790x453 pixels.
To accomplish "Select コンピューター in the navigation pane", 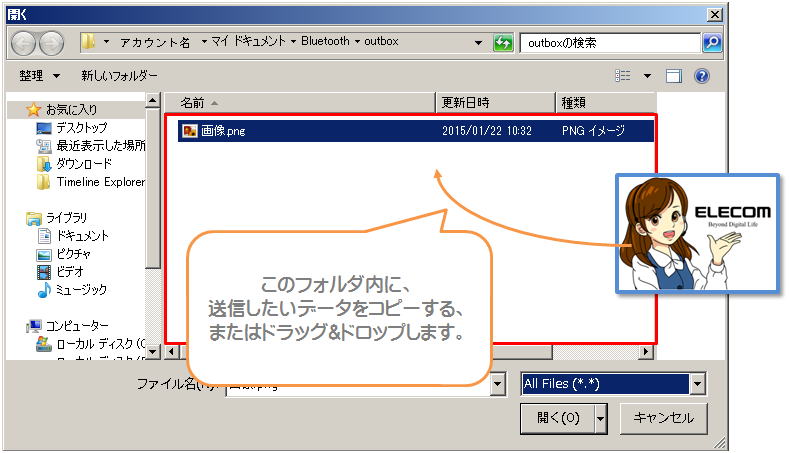I will [77, 326].
